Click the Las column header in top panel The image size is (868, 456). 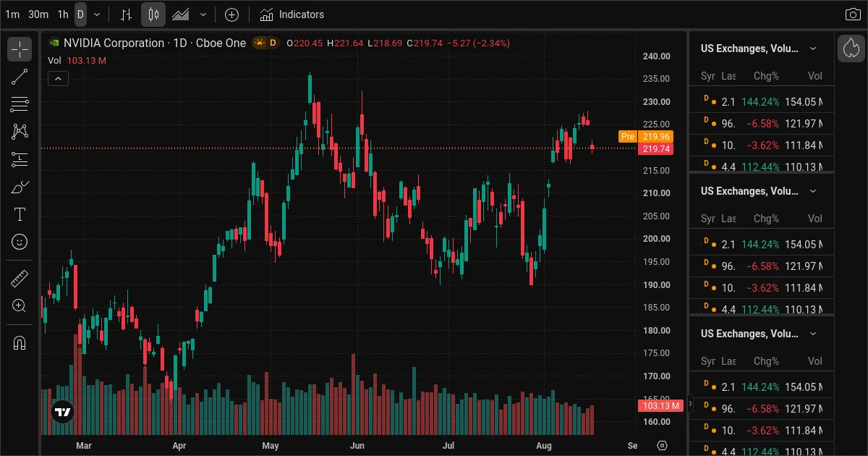tap(728, 76)
